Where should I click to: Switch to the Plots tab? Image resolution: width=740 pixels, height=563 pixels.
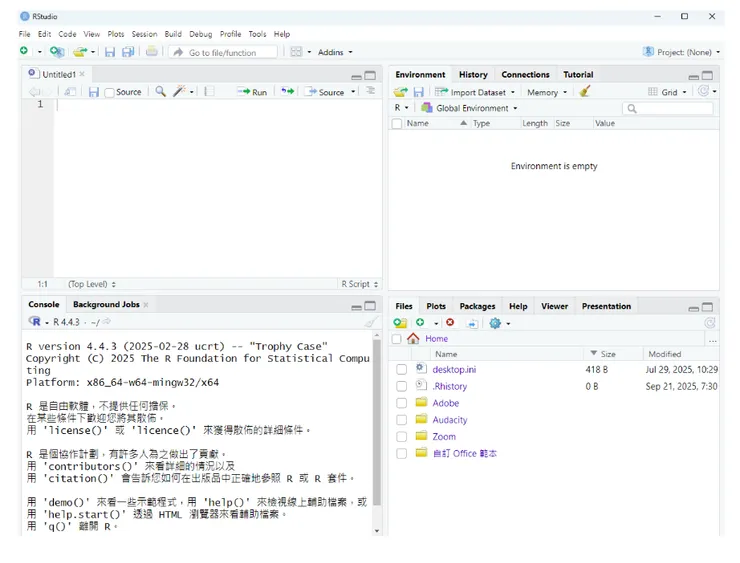pos(436,306)
